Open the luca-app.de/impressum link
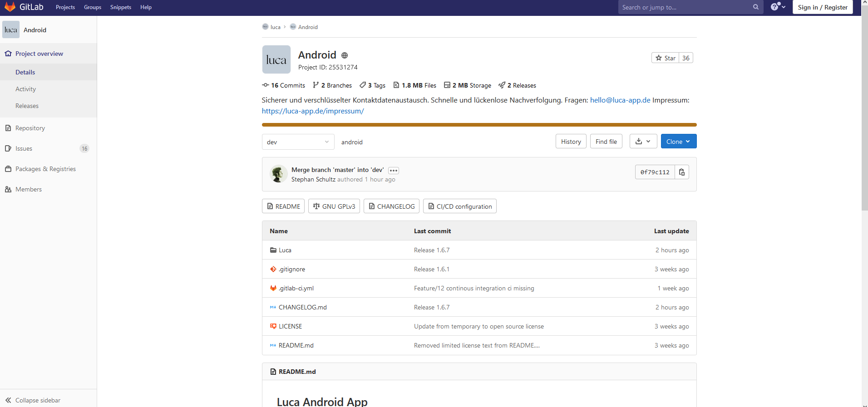 pos(313,111)
